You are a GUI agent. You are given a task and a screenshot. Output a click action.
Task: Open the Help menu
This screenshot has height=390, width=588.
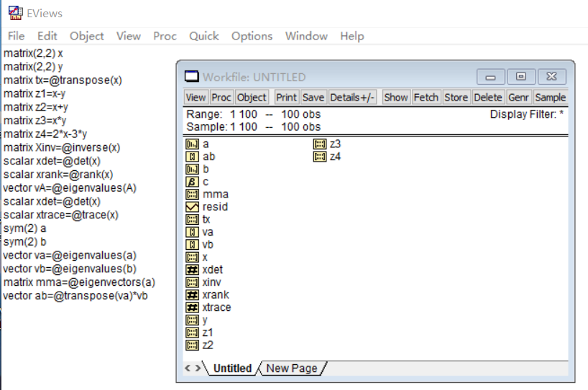(x=352, y=36)
